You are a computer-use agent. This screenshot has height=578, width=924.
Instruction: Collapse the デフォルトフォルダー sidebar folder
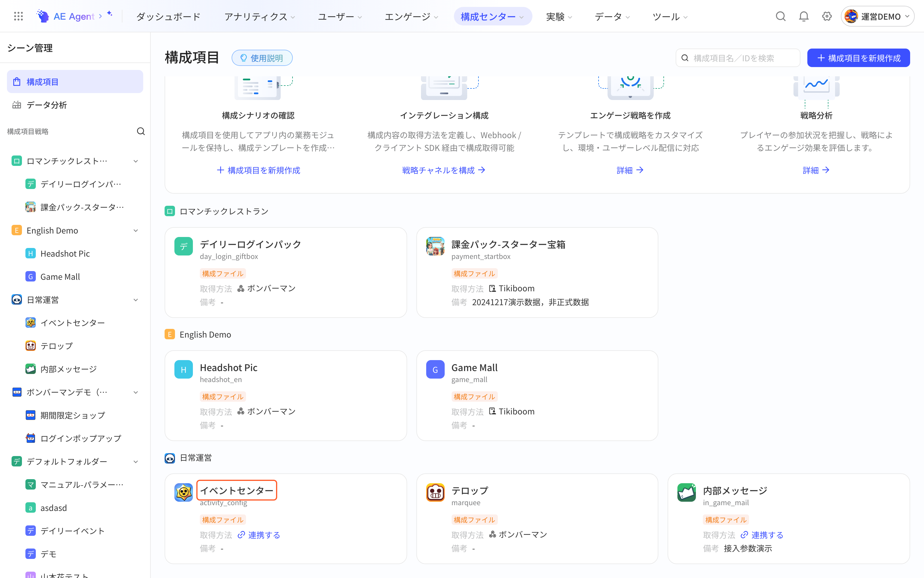(x=135, y=462)
